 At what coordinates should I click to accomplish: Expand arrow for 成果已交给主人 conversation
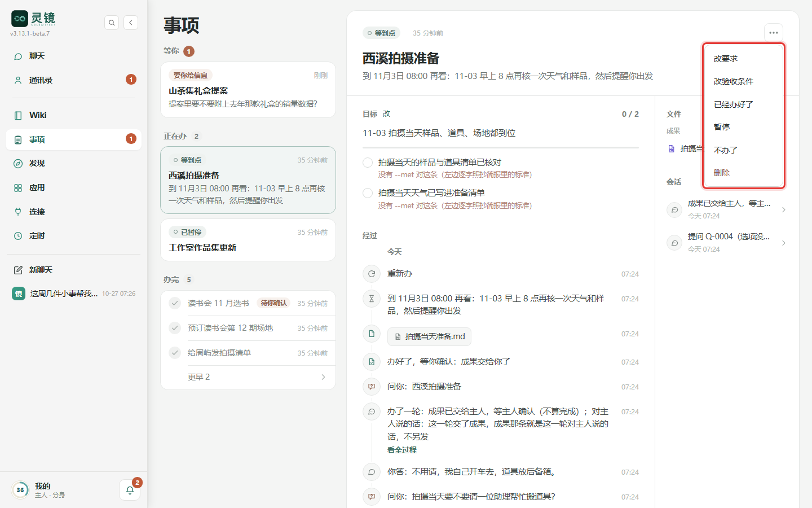tap(784, 210)
